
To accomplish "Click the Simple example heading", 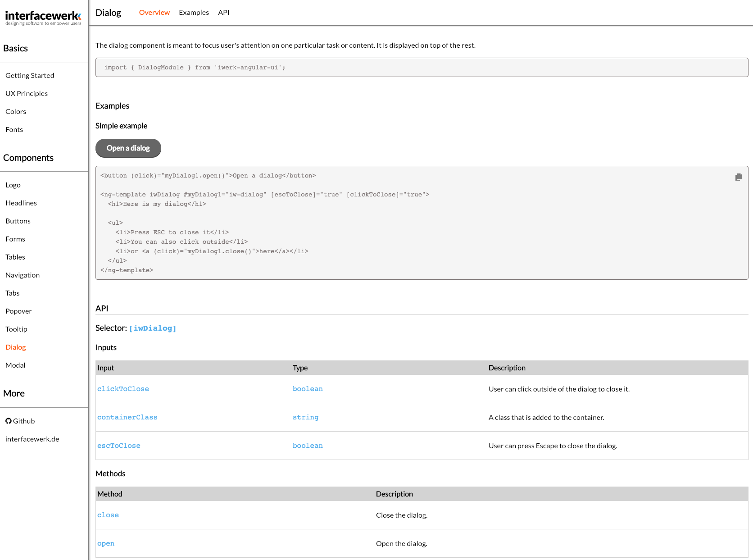I will tap(121, 126).
